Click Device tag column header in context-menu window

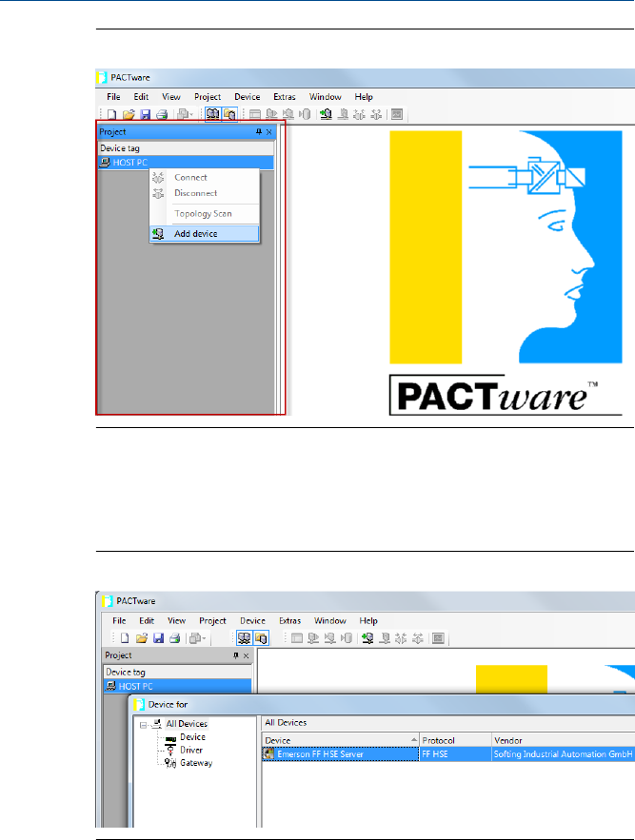point(186,148)
